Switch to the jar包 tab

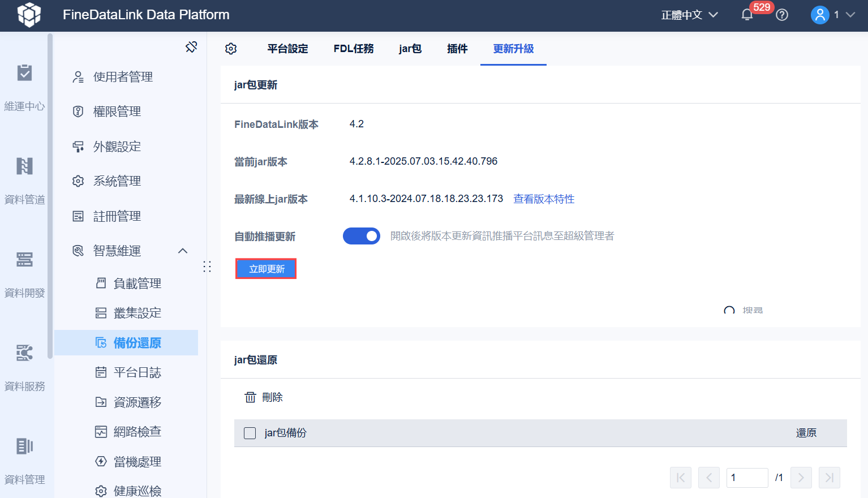pos(410,49)
